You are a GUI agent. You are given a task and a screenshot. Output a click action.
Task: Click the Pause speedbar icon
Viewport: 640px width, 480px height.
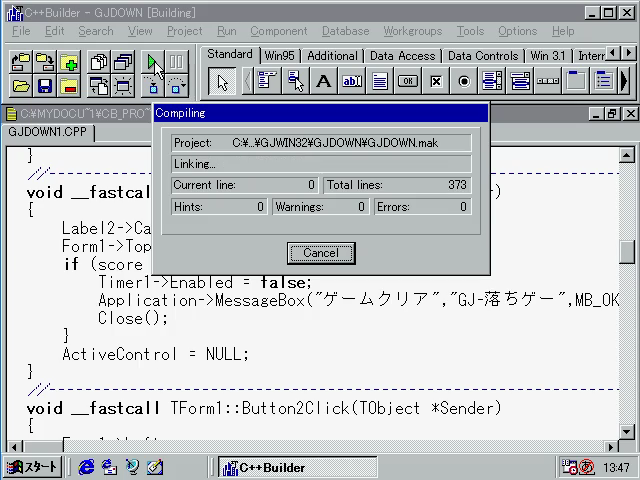pyautogui.click(x=176, y=62)
